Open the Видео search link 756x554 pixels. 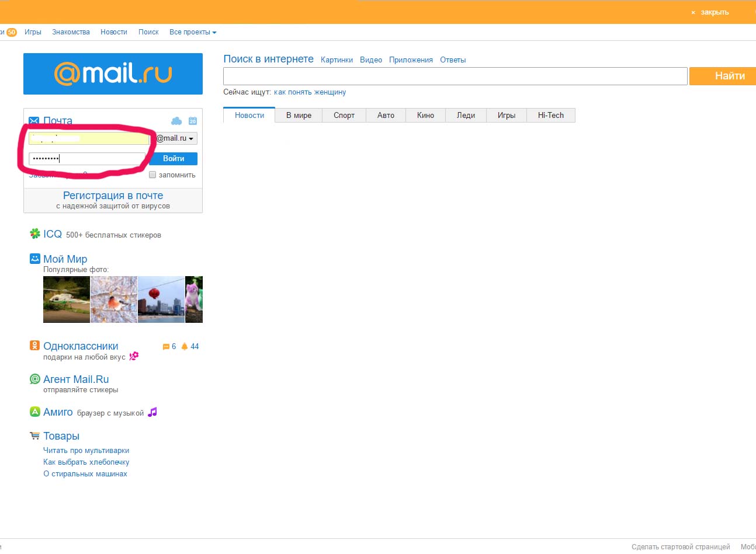coord(371,60)
